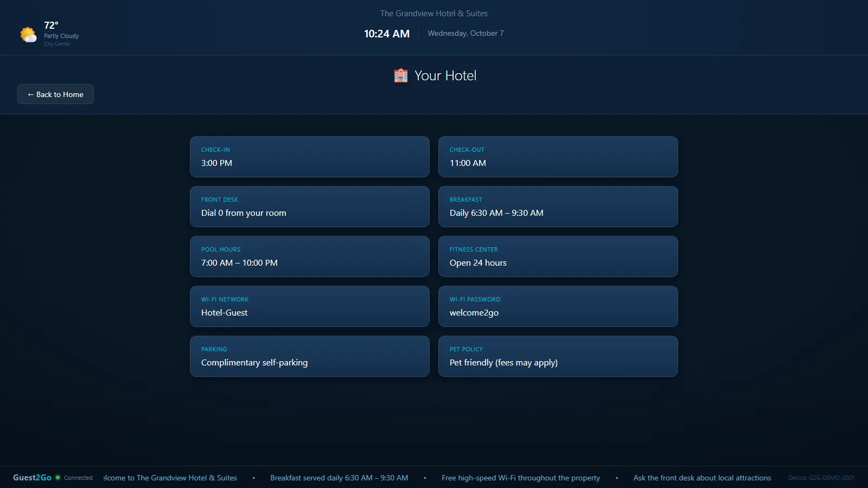Click the Back to Home button
This screenshot has height=488, width=868.
(55, 94)
